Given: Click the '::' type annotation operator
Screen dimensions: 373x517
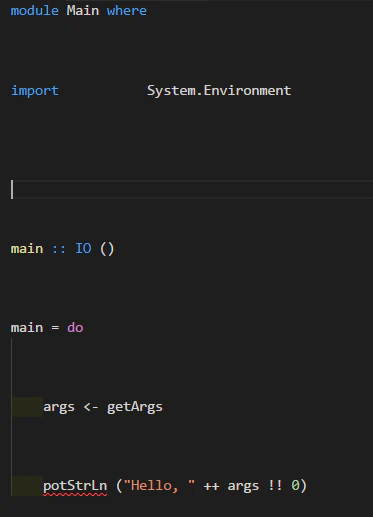Looking at the screenshot, I should 59,249.
